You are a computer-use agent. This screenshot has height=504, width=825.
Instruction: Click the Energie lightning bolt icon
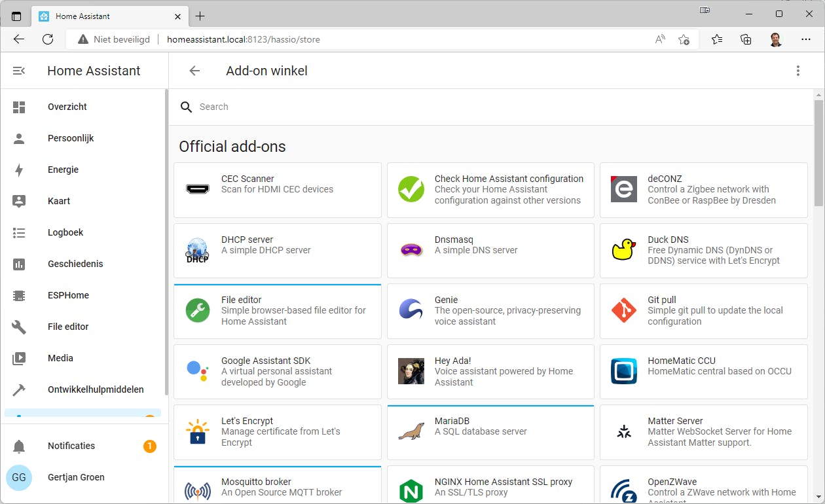pos(19,170)
